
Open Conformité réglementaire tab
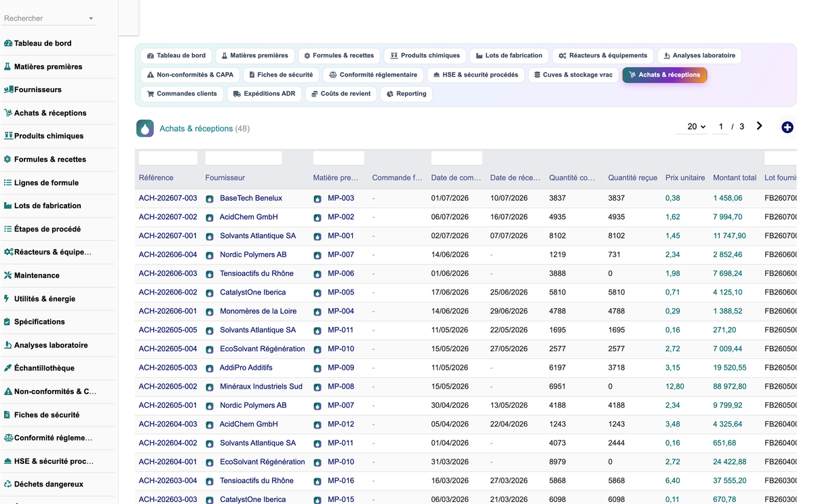point(373,75)
